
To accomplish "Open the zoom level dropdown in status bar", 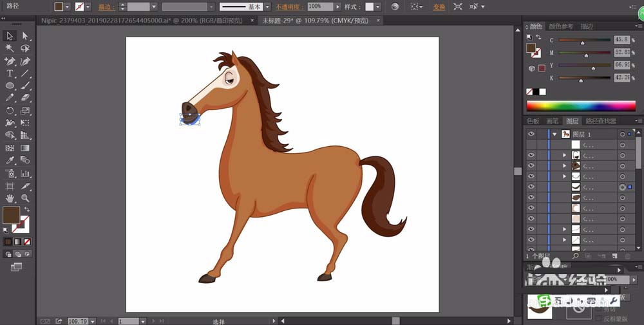I will 93,321.
